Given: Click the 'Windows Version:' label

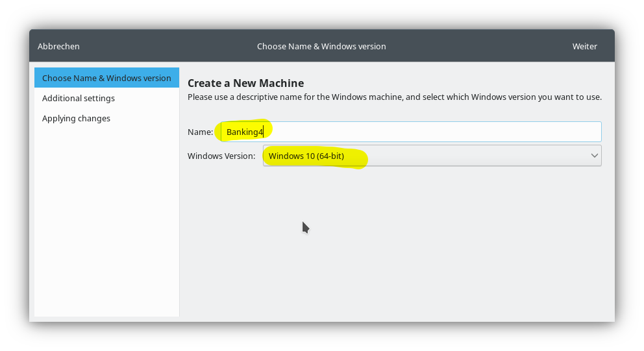Looking at the screenshot, I should 221,156.
